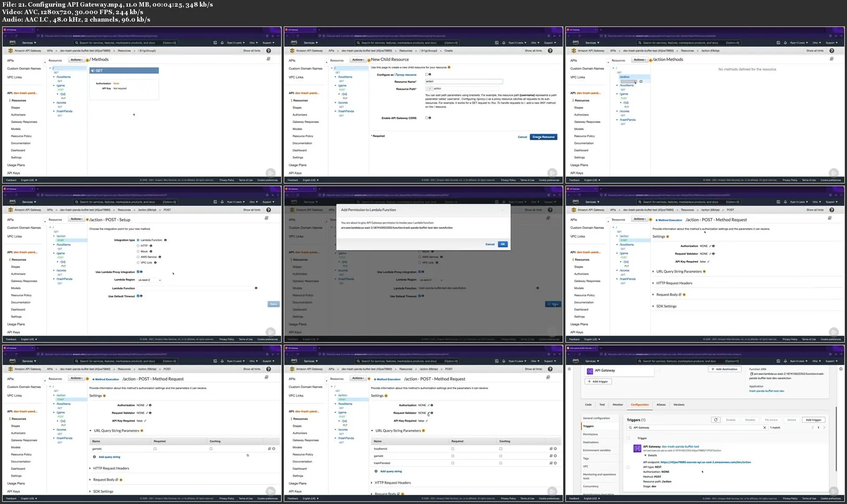Click the trigger search field in Lambda frame
This screenshot has width=847, height=504.
pyautogui.click(x=697, y=428)
